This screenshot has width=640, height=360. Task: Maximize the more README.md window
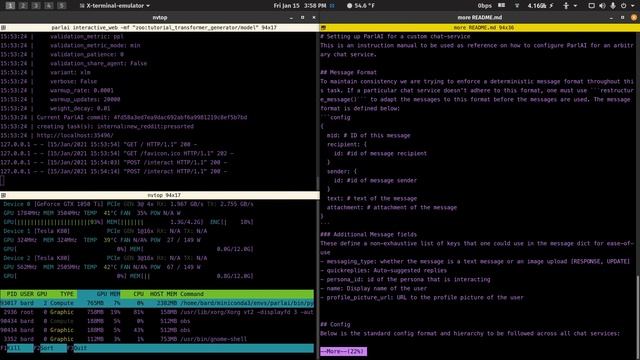[622, 18]
